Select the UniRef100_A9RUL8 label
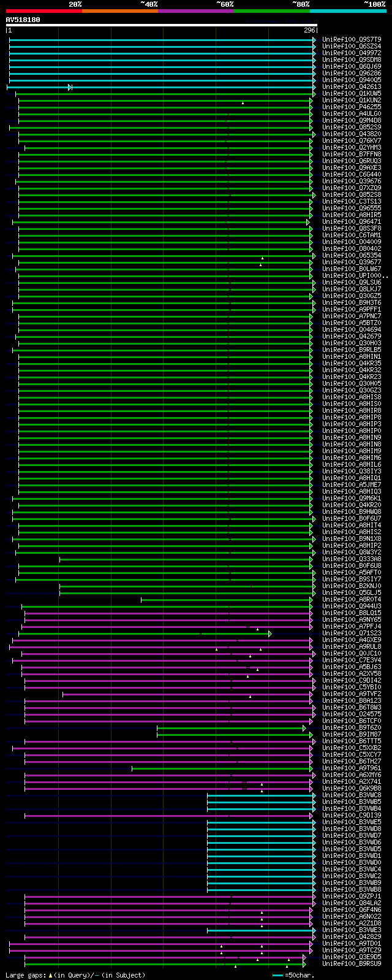 point(352,647)
